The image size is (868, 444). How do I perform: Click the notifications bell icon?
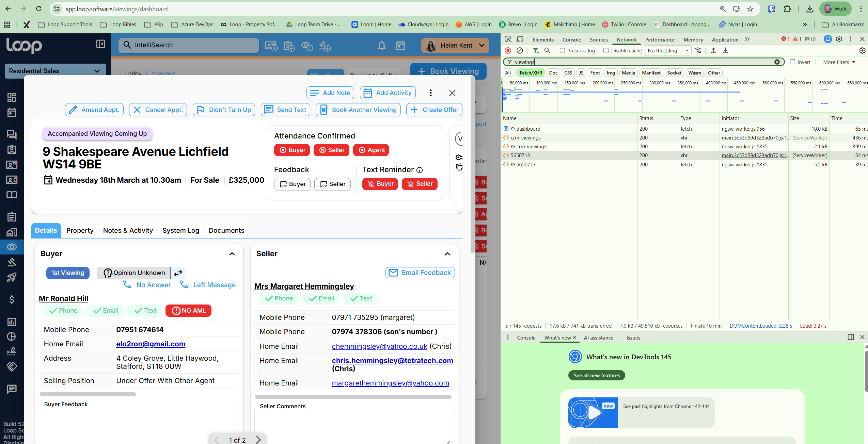pyautogui.click(x=381, y=45)
